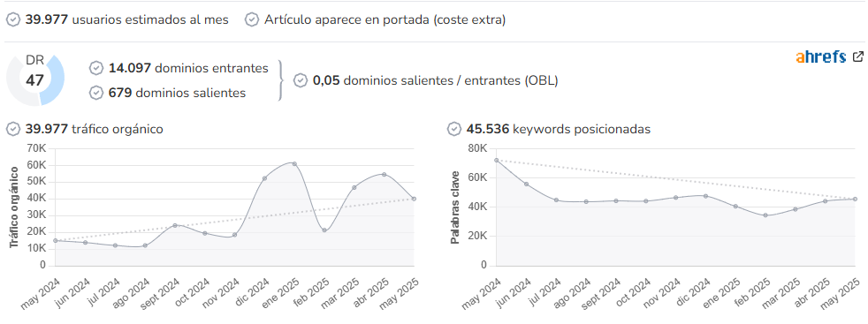Click the 80K label on keywords axis

[x=476, y=148]
